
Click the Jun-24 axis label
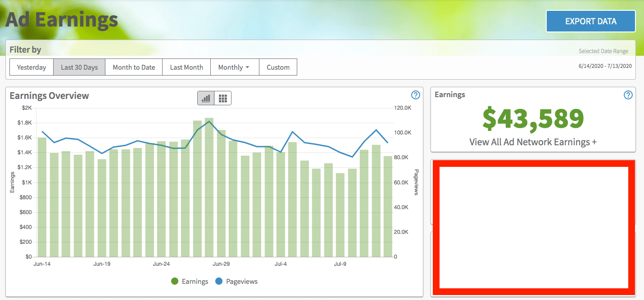click(161, 264)
